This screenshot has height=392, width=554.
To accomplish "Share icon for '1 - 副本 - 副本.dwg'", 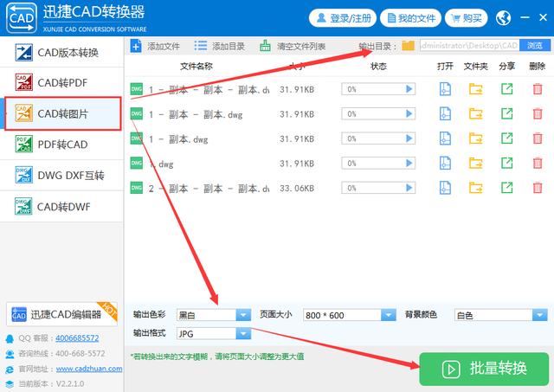I will (506, 113).
